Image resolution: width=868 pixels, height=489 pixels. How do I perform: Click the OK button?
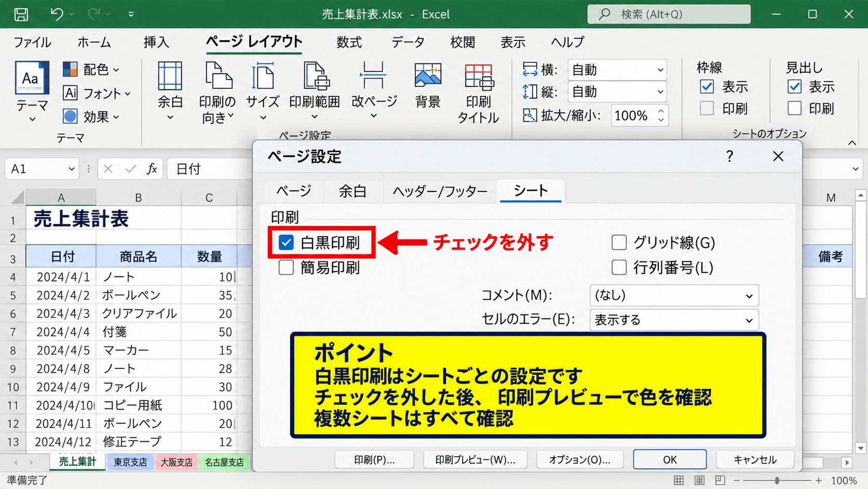pos(670,459)
